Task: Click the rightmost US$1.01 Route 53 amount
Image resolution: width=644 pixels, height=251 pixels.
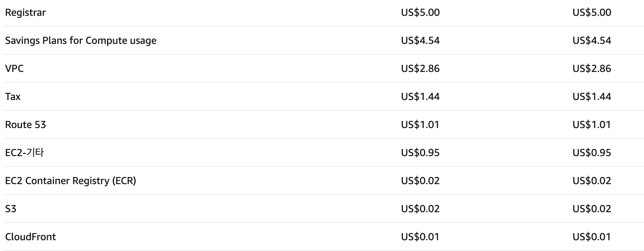Action: click(x=592, y=125)
